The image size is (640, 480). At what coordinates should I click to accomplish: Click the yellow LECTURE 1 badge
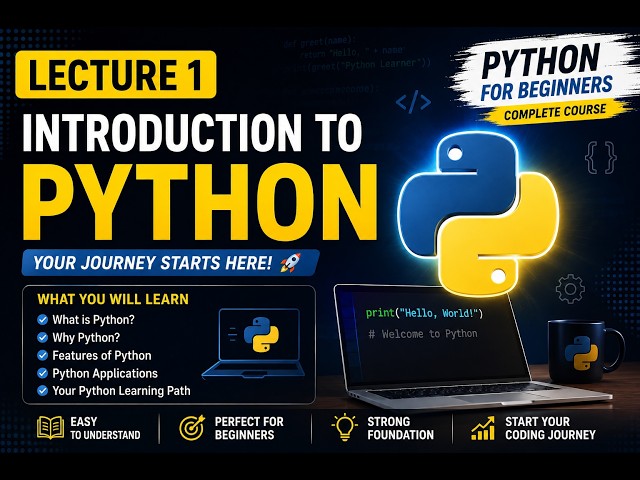[x=116, y=75]
